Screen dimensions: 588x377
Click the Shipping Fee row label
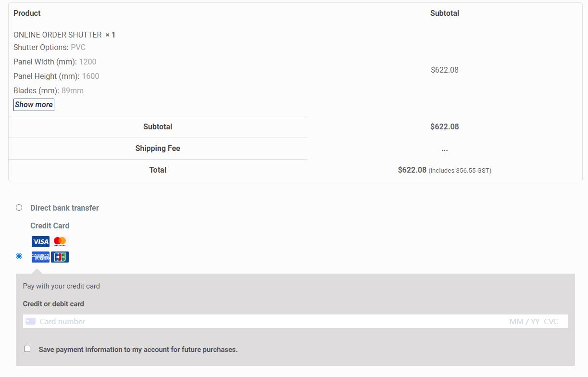[x=158, y=148]
